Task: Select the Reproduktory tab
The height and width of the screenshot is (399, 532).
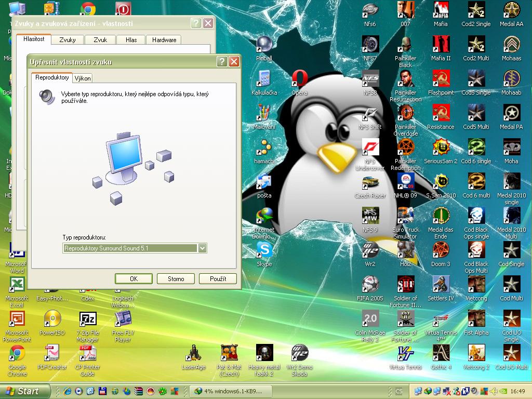Action: point(52,78)
